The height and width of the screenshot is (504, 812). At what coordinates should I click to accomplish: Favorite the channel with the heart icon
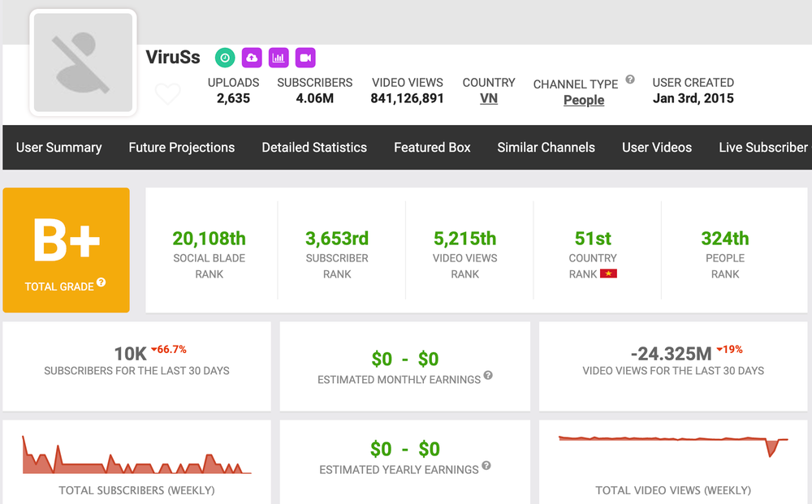point(168,94)
